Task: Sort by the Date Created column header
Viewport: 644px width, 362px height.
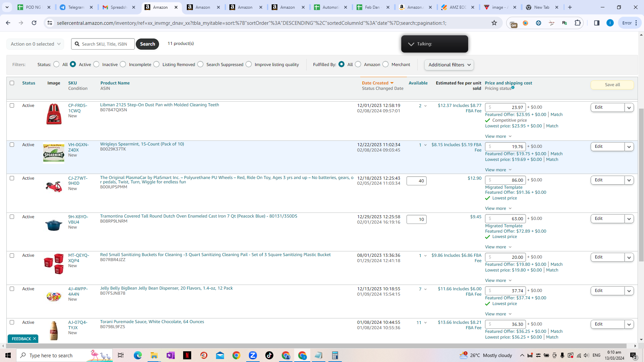Action: click(375, 83)
